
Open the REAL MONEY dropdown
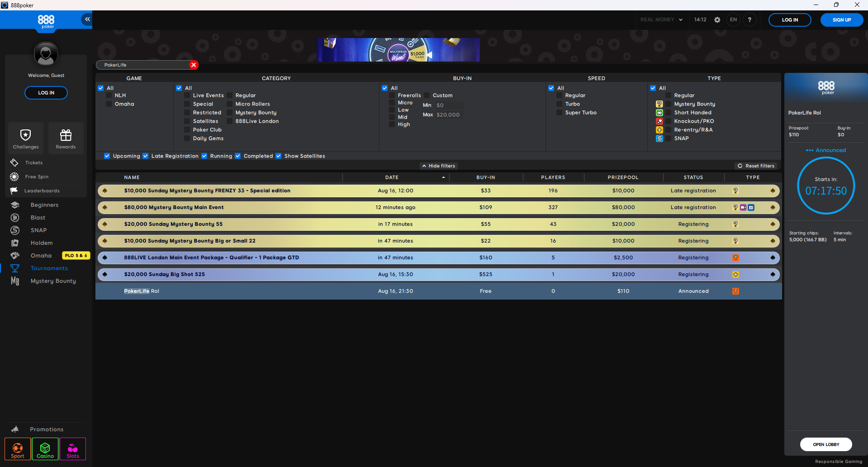(661, 20)
